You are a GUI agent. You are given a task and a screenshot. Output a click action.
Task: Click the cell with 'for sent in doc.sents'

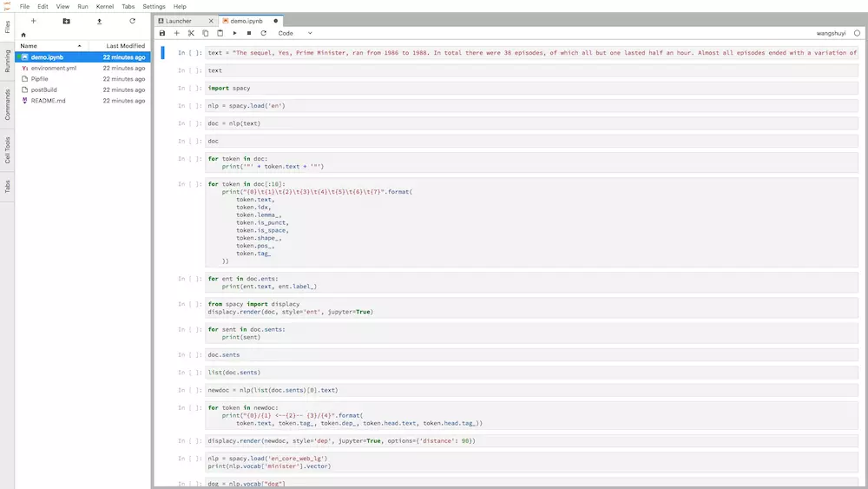tap(531, 334)
